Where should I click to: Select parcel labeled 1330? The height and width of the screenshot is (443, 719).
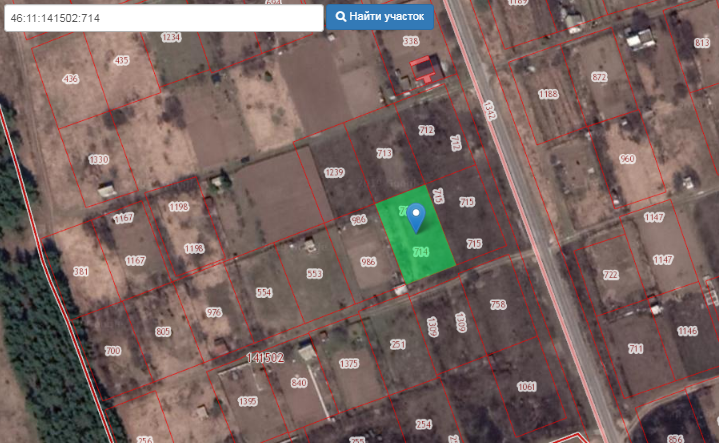click(x=98, y=160)
